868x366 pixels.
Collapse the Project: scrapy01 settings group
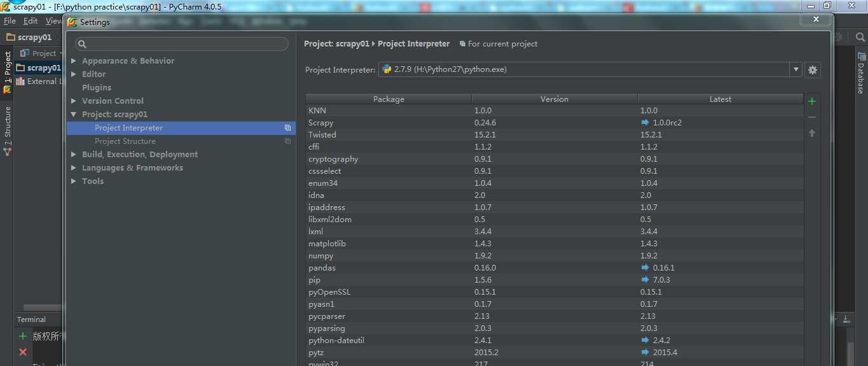pos(74,115)
